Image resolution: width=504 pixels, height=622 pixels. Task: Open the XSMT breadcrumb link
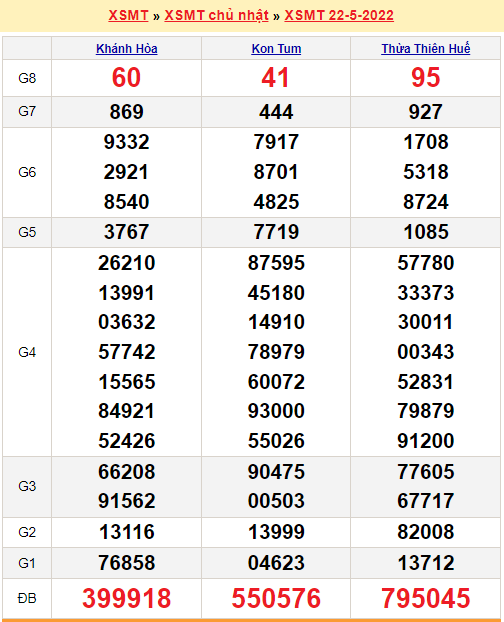tap(128, 15)
